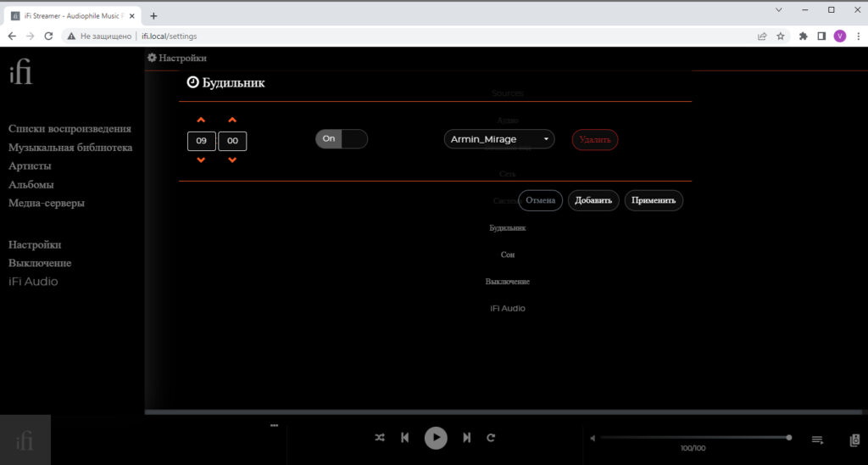The height and width of the screenshot is (465, 868).
Task: Click the alarm hour field 09
Action: click(202, 141)
